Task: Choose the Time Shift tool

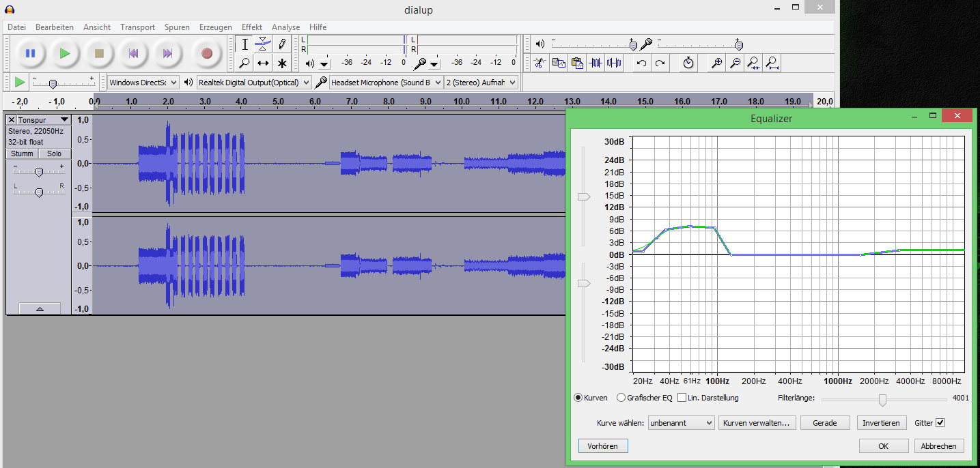Action: point(263,63)
